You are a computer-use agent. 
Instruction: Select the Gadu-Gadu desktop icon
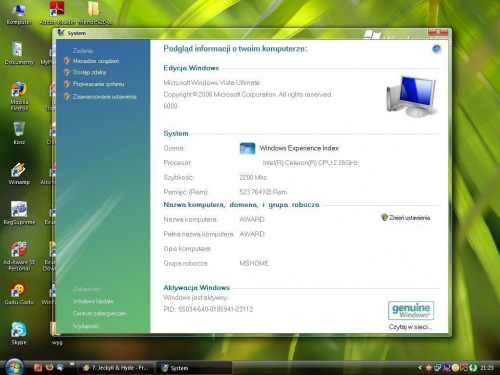[19, 294]
